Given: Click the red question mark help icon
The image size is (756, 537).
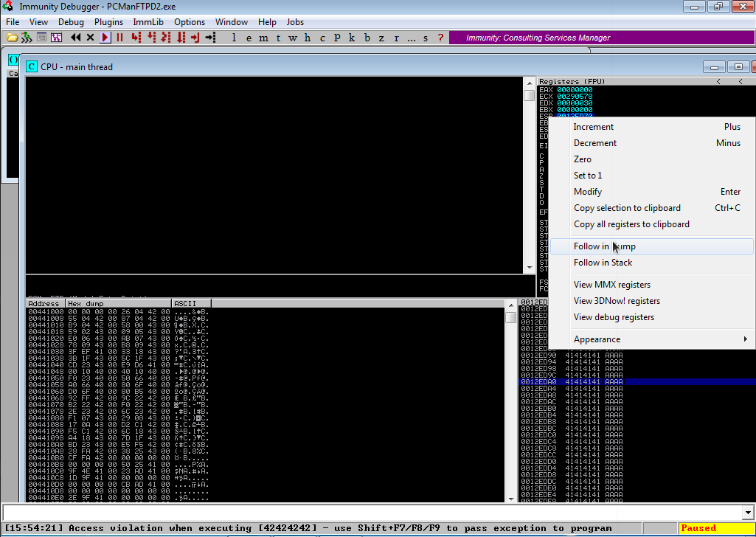Looking at the screenshot, I should coord(440,38).
